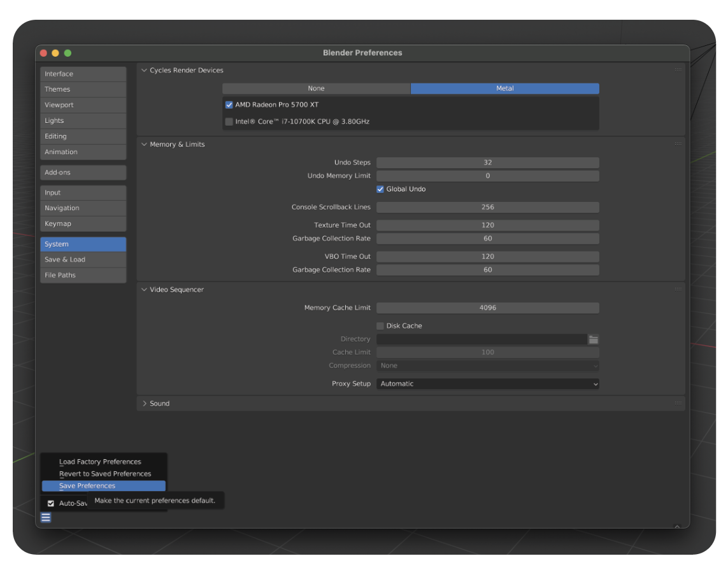The image size is (728, 570).
Task: Click the Memory & Limits panel grip dots
Action: pyautogui.click(x=678, y=145)
